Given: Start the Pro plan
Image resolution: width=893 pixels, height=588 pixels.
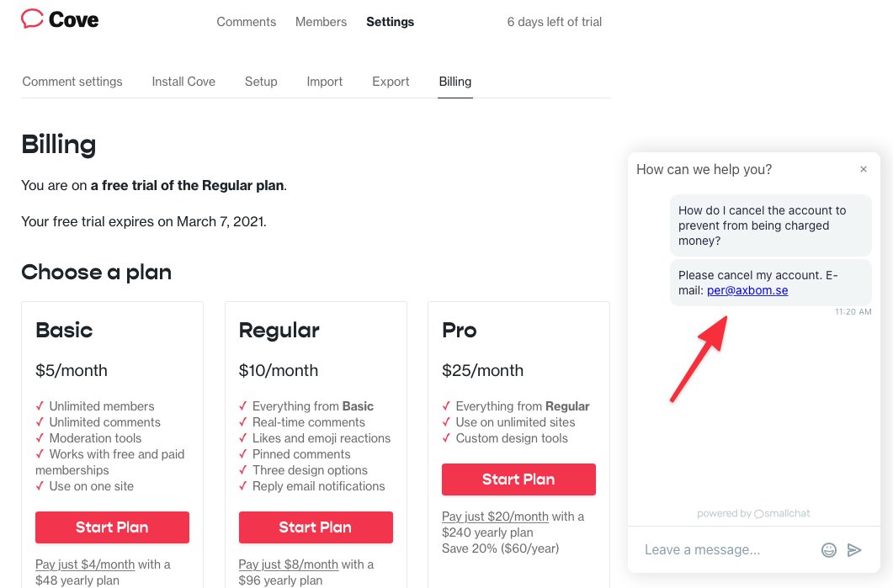Looking at the screenshot, I should pyautogui.click(x=518, y=479).
